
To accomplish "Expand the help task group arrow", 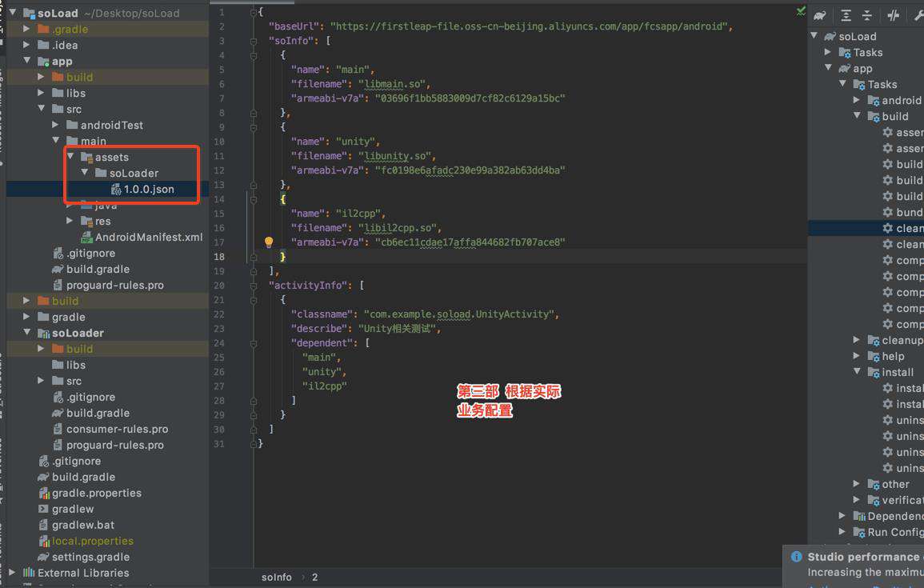I will [857, 356].
